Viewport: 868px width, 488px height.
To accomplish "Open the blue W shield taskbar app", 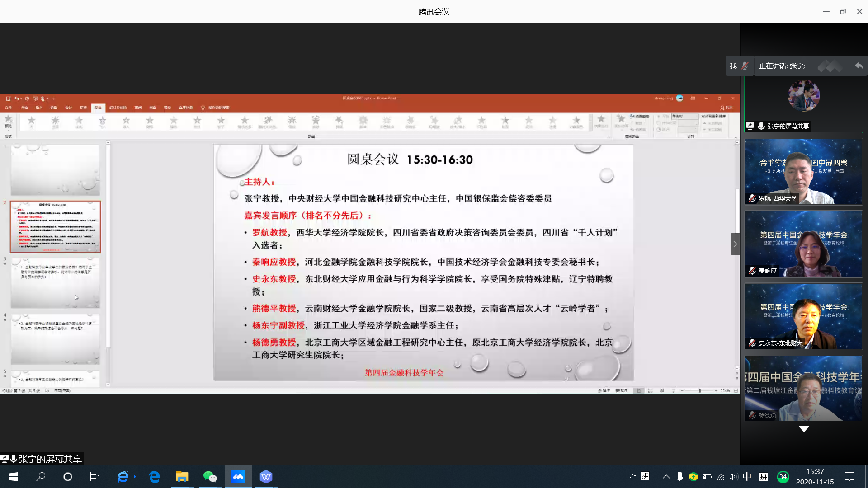I will pos(266,477).
